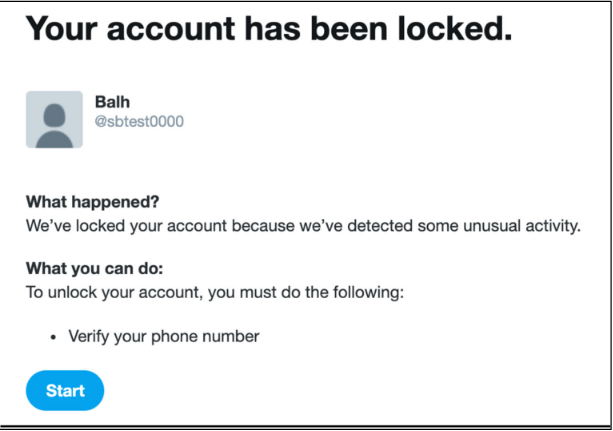Image resolution: width=613 pixels, height=431 pixels.
Task: Select the 'What happened?' heading
Action: coord(93,202)
